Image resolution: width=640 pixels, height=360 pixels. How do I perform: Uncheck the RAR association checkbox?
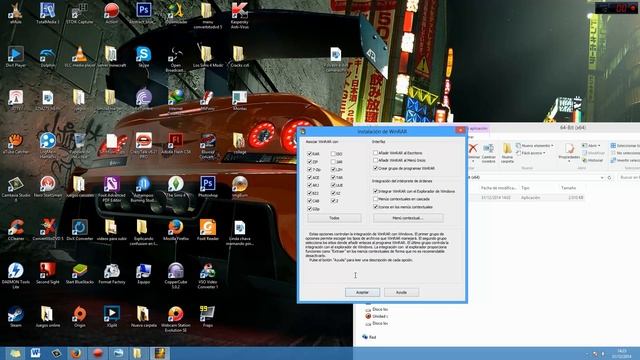[x=309, y=154]
